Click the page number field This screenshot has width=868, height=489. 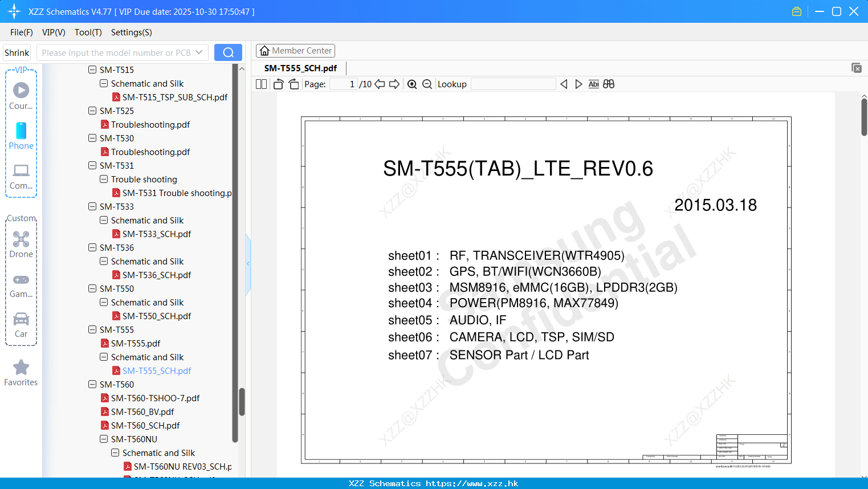[344, 84]
